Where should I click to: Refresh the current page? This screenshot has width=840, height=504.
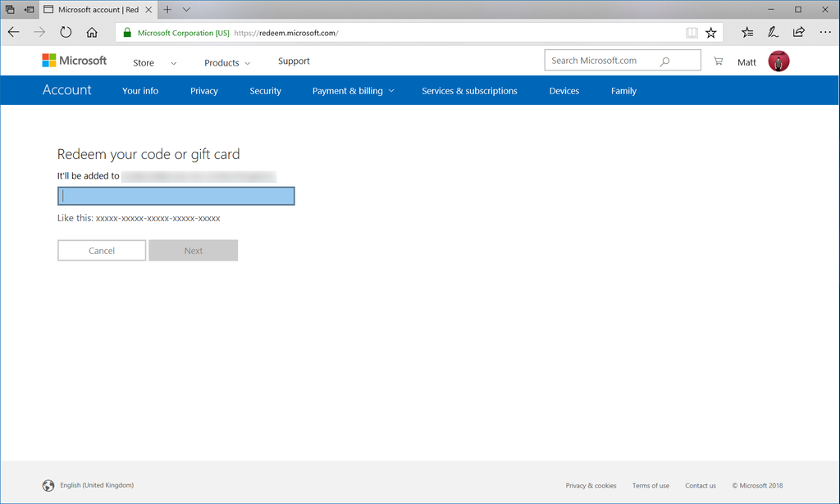pyautogui.click(x=65, y=31)
